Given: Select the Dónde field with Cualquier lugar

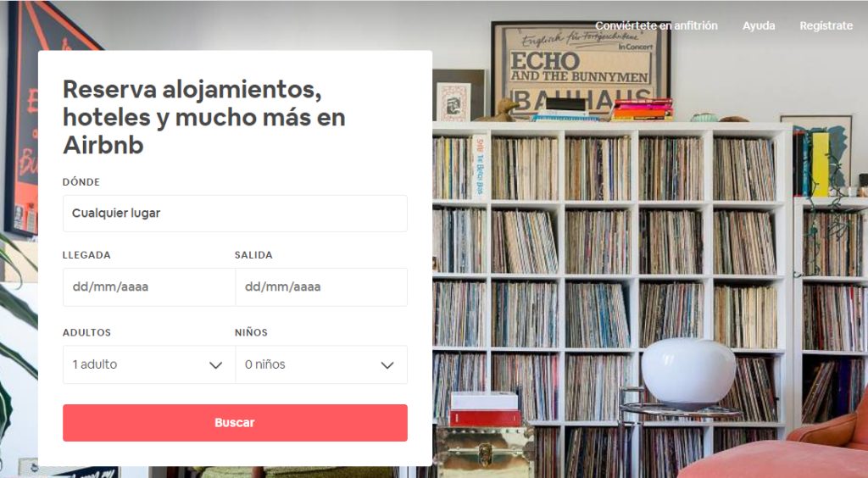Looking at the screenshot, I should 235,214.
